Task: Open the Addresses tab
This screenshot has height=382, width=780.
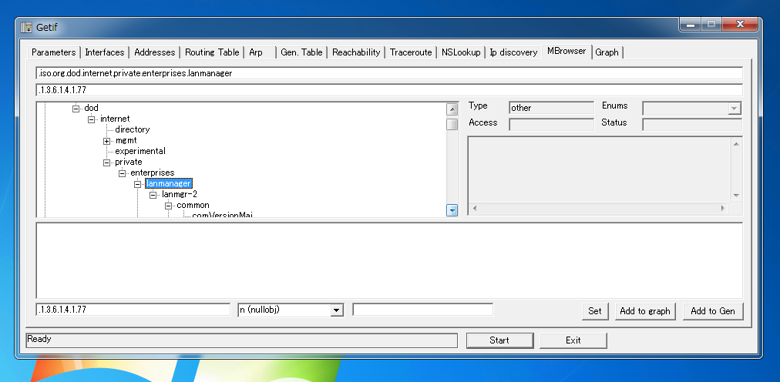Action: point(155,52)
